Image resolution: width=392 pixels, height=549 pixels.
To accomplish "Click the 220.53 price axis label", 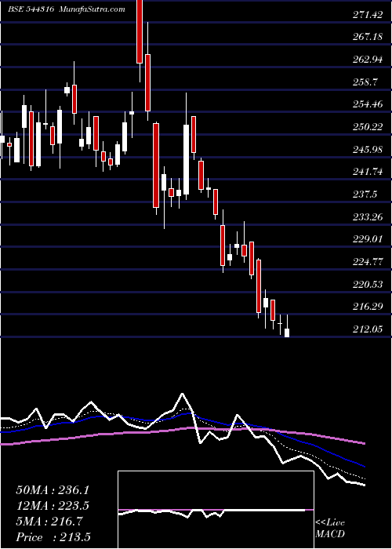I will click(x=368, y=284).
